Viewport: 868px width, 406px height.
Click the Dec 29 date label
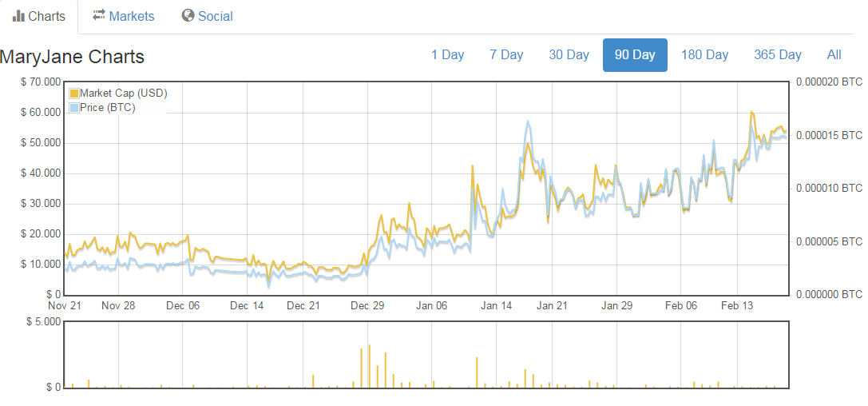coord(367,306)
